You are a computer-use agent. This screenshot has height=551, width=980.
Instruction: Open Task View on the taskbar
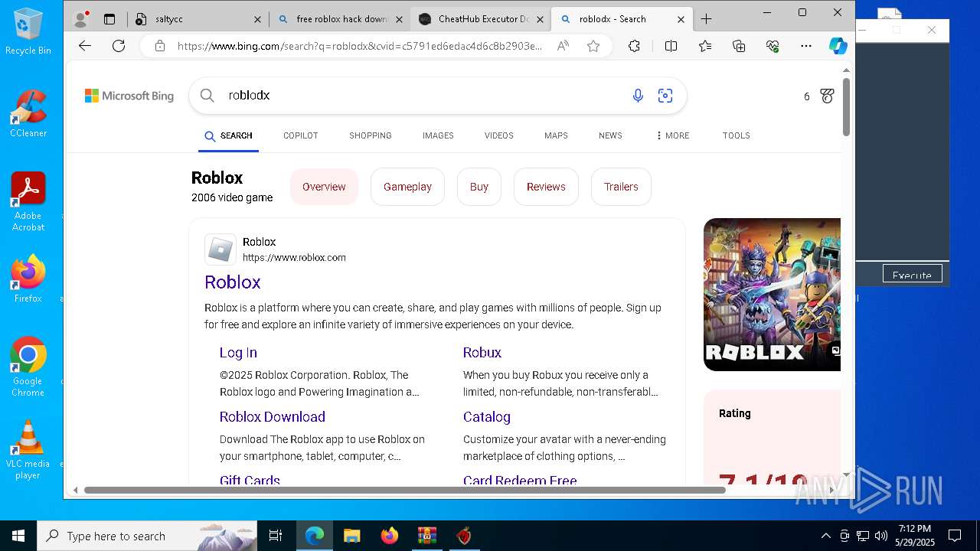pos(276,536)
